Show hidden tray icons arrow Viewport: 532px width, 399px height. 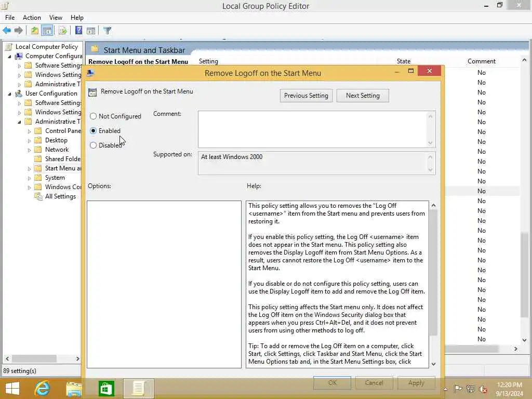click(445, 389)
